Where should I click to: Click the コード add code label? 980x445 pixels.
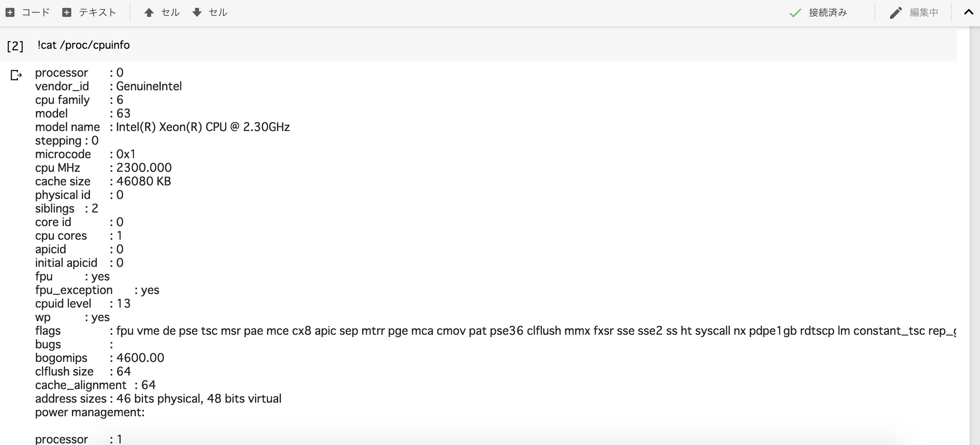(x=36, y=12)
